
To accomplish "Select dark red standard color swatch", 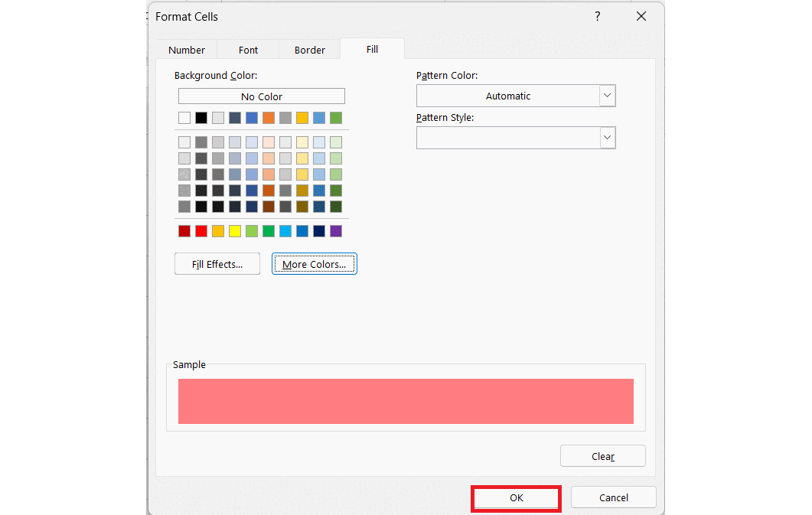I will [184, 231].
